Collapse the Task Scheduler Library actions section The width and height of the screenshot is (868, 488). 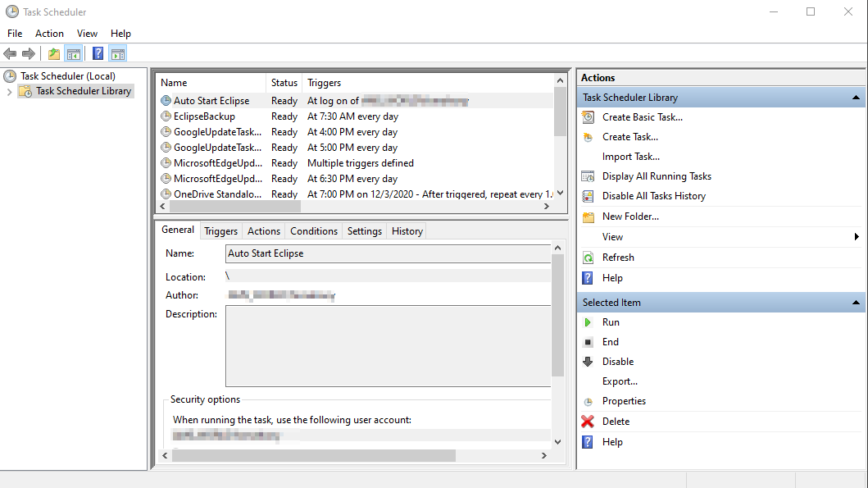[x=857, y=97]
